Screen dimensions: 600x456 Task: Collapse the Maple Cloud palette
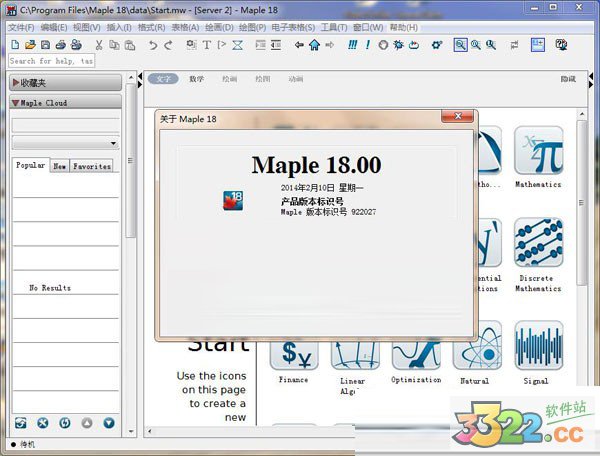tap(65, 103)
